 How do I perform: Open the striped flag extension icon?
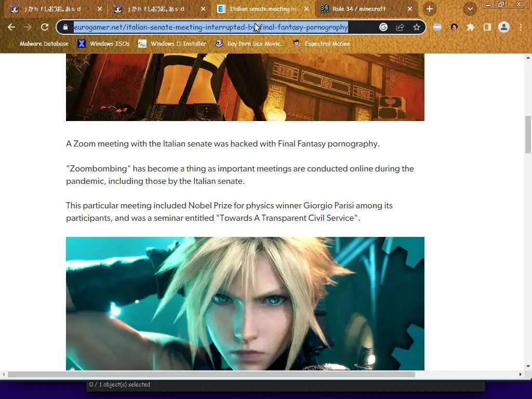(437, 27)
